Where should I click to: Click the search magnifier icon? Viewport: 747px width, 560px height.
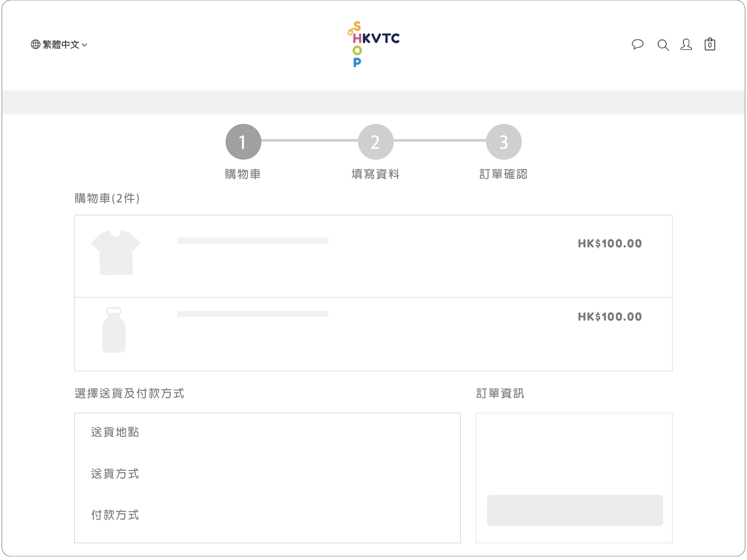tap(663, 45)
